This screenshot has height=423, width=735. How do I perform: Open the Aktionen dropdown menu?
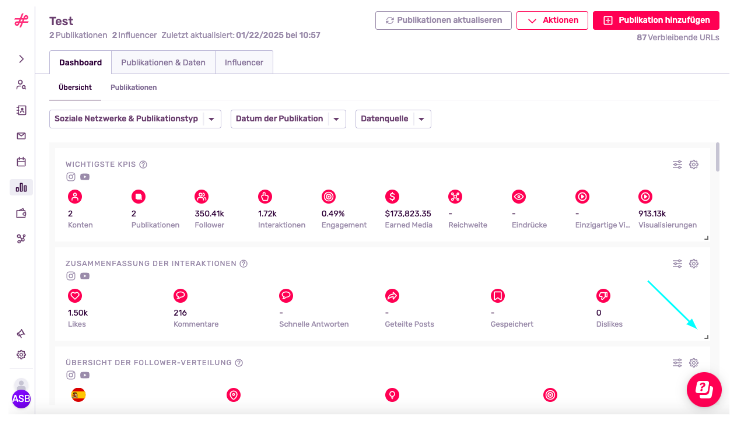(x=552, y=21)
